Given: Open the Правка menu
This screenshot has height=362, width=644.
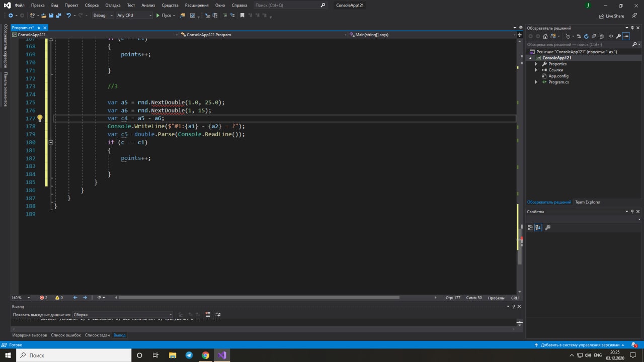Looking at the screenshot, I should pyautogui.click(x=38, y=5).
